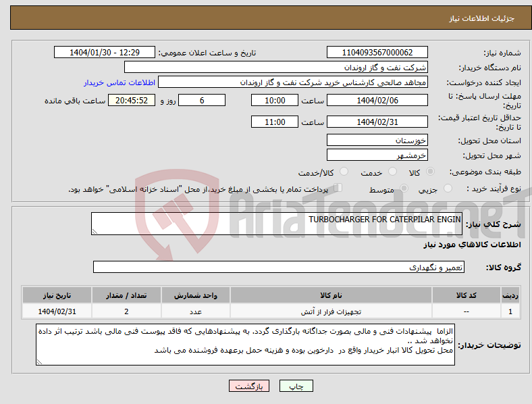Click the جزئیات اطلاعات نیاز header title
The image size is (532, 404).
[482, 18]
